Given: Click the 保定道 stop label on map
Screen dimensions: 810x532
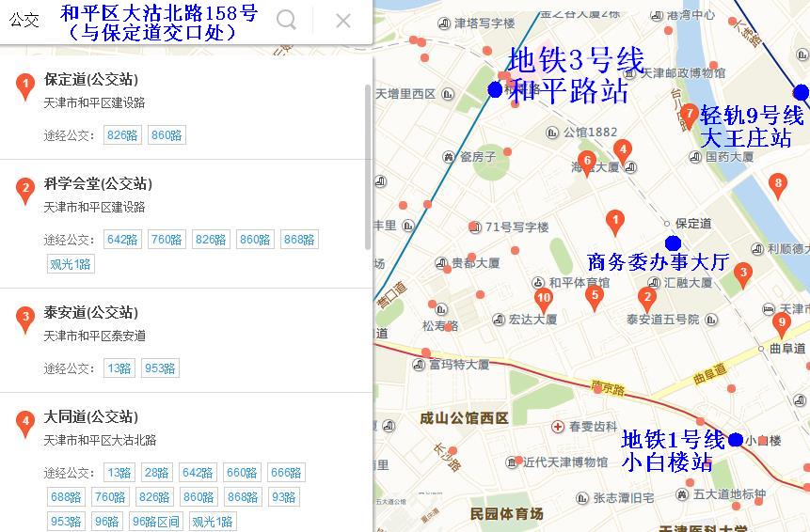Looking at the screenshot, I should pyautogui.click(x=693, y=224).
